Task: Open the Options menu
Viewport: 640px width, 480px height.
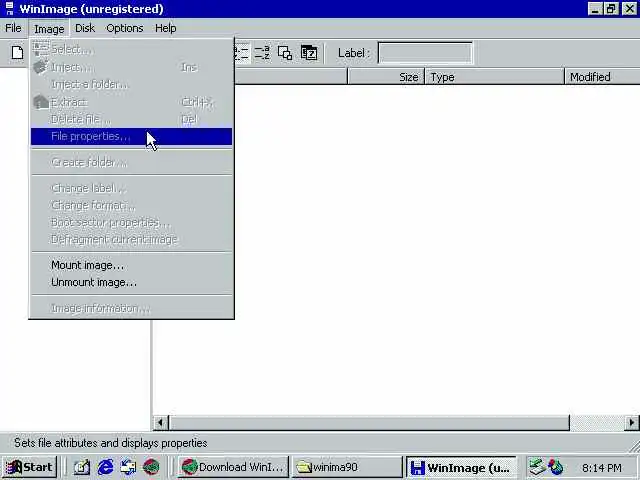Action: 124,28
